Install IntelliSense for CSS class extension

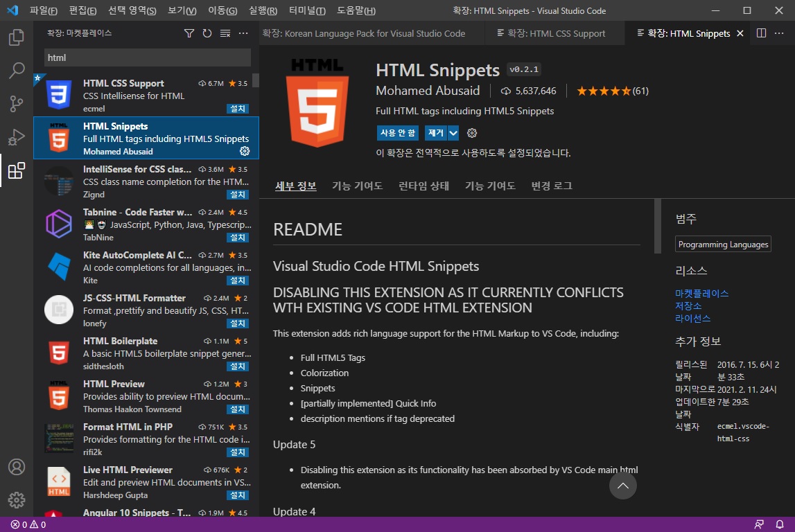click(237, 195)
